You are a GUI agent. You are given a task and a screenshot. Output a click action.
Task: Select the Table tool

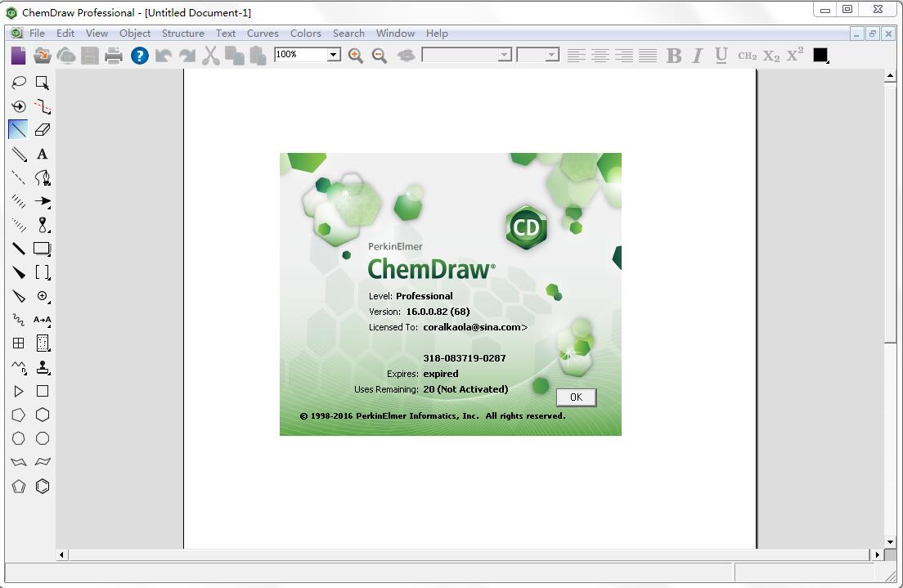(18, 343)
